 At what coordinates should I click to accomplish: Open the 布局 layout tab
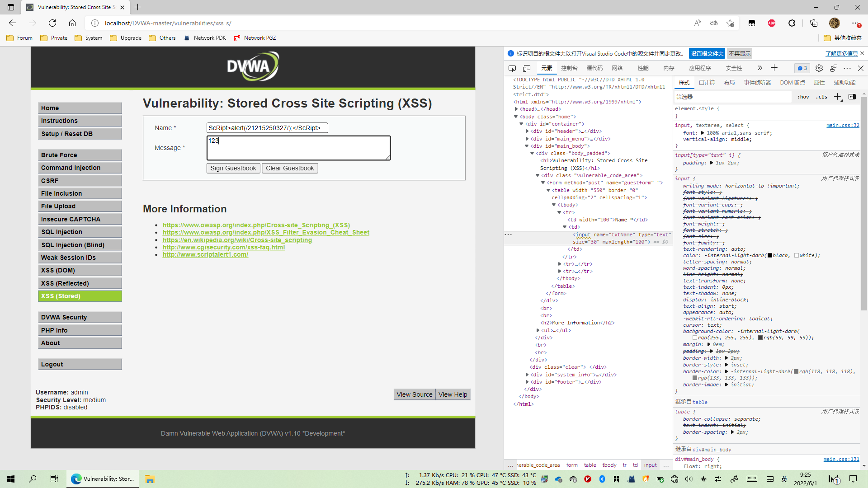click(729, 83)
